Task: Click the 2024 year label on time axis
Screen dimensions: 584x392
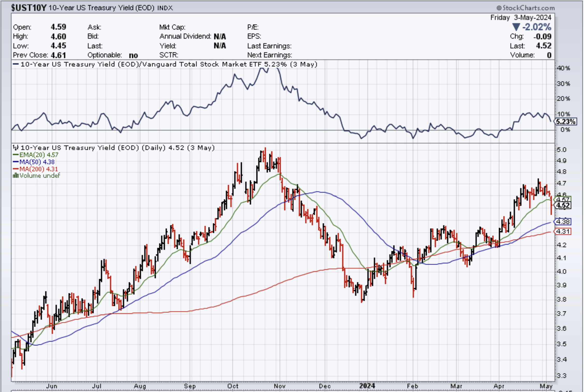Action: [x=367, y=386]
